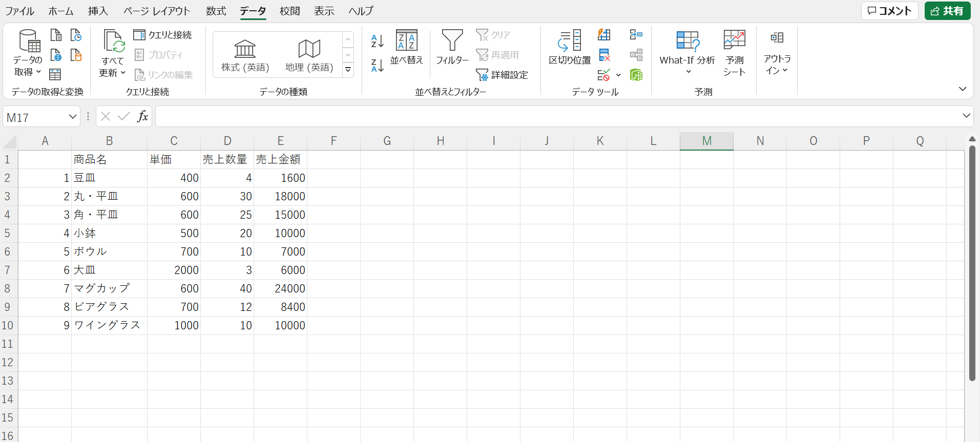Select the 株式 (英語) data type
Image resolution: width=980 pixels, height=442 pixels.
pyautogui.click(x=245, y=55)
